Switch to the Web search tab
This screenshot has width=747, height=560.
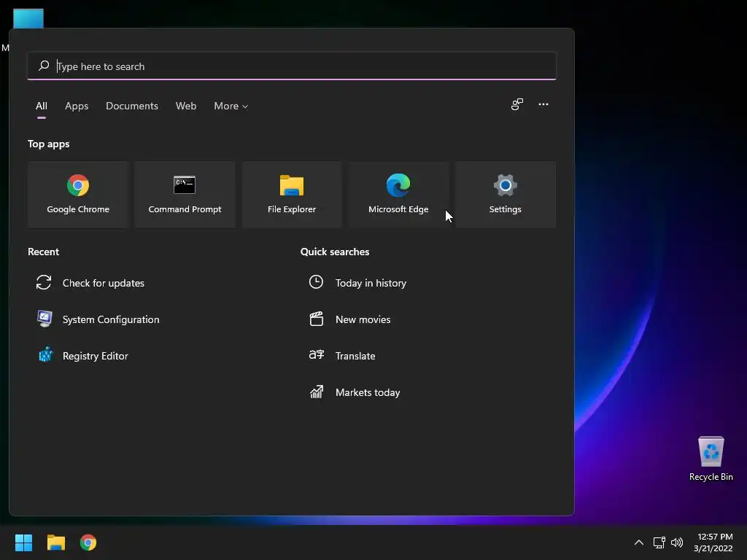click(186, 106)
